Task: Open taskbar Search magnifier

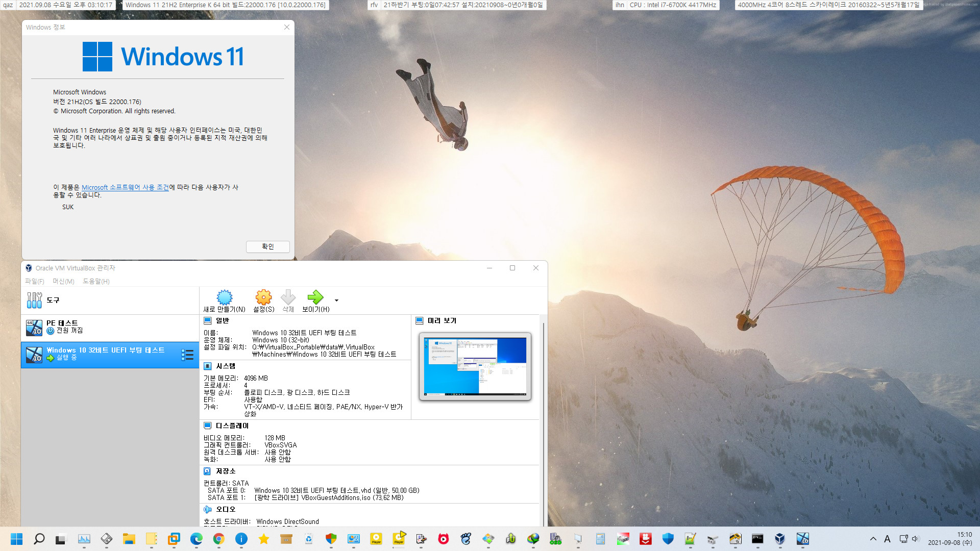Action: pyautogui.click(x=39, y=539)
